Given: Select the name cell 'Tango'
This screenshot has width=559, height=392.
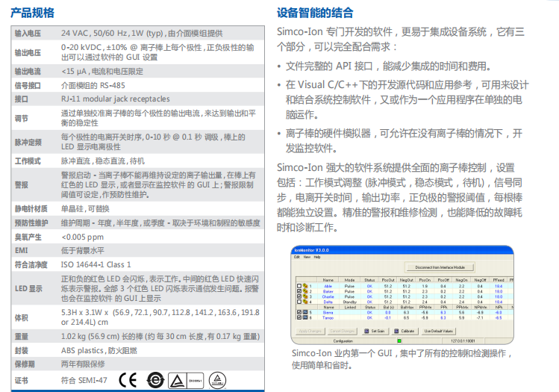Looking at the screenshot, I should pyautogui.click(x=328, y=318).
